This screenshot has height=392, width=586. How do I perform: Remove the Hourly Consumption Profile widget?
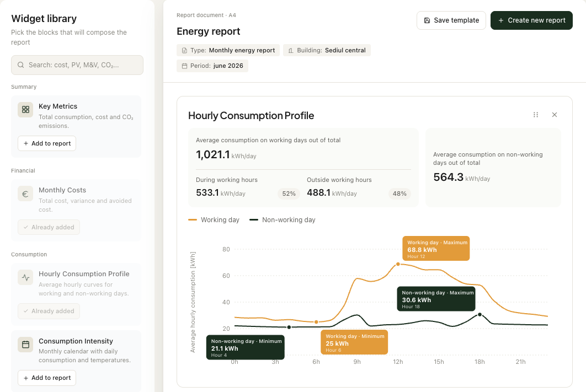[x=555, y=115]
